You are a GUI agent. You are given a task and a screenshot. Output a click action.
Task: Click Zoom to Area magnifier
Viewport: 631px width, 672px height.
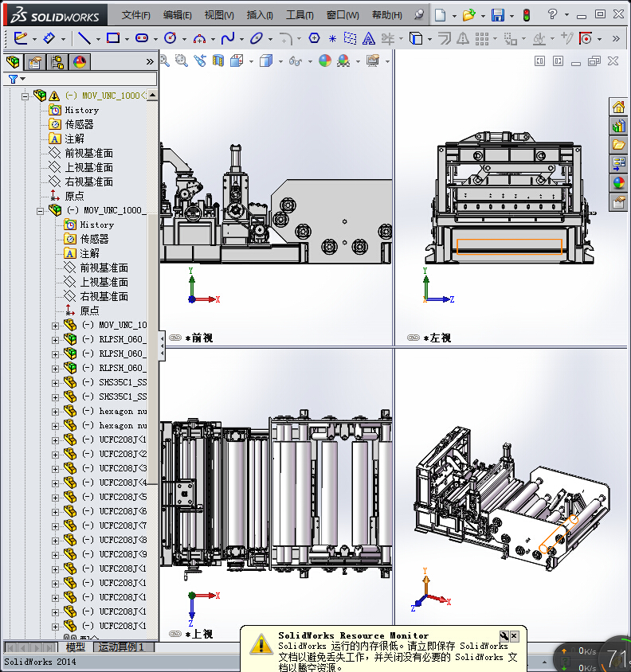click(x=182, y=61)
